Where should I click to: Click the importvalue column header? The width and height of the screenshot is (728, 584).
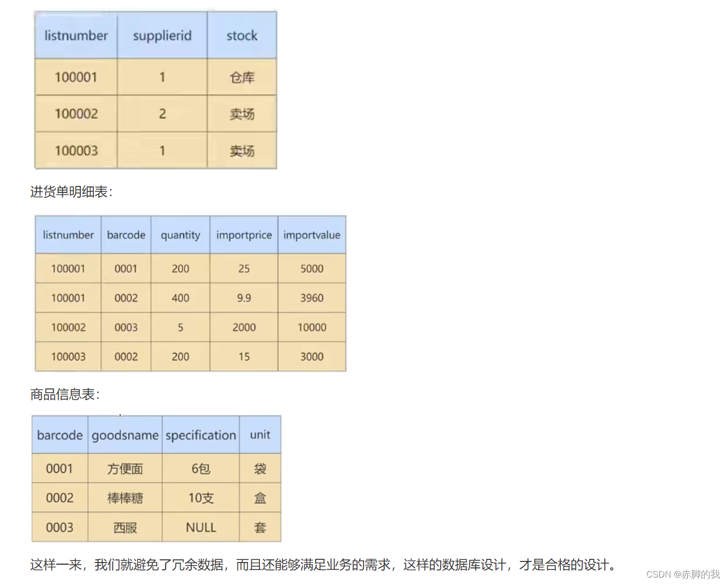point(312,235)
